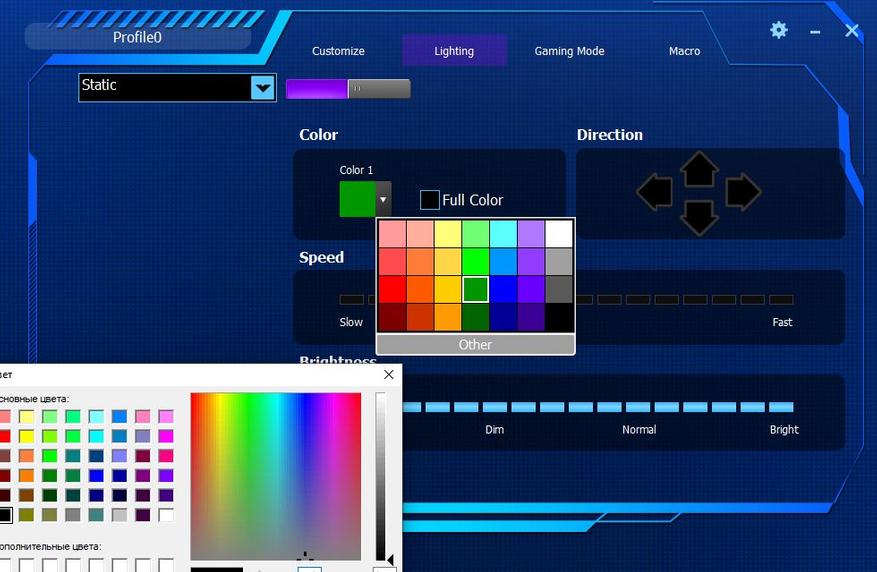
Task: Choose the black swatch in popup palette
Action: [559, 318]
